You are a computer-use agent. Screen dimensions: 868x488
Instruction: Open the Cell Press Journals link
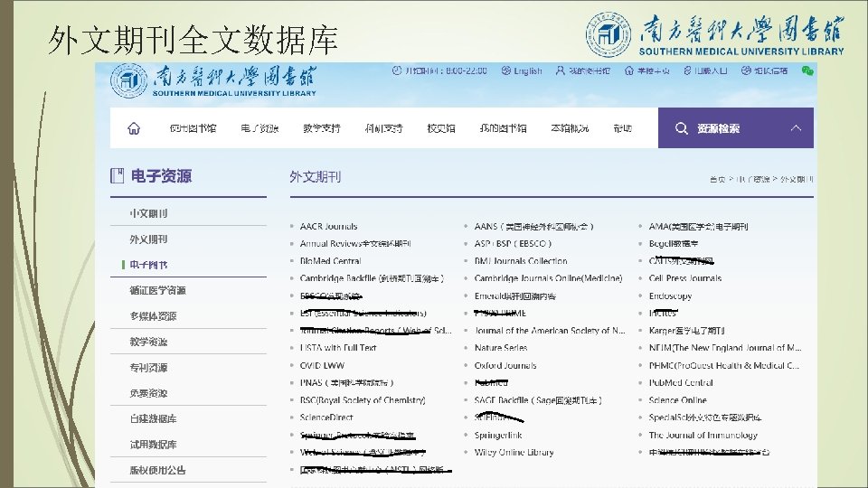[685, 278]
